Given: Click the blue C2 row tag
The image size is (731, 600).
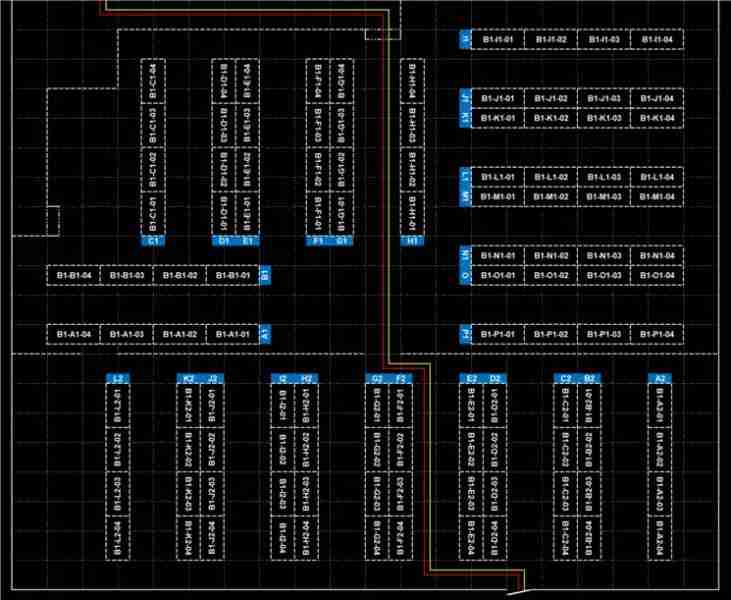Looking at the screenshot, I should (x=565, y=379).
